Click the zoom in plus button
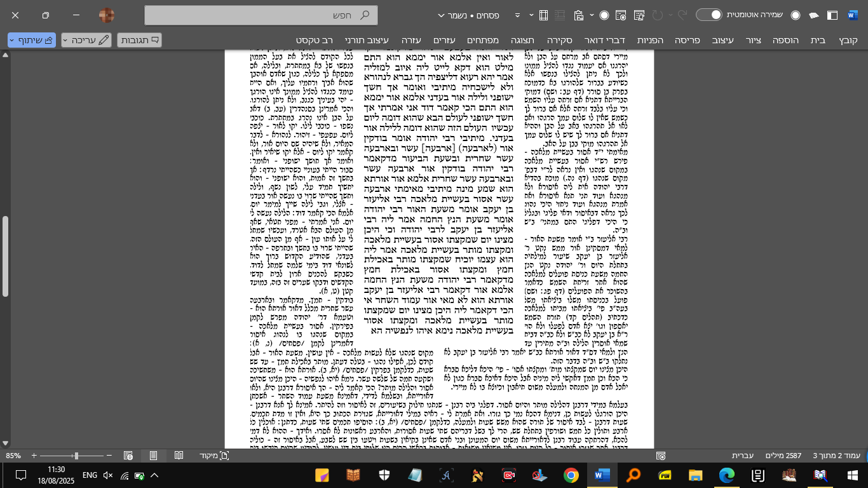 pyautogui.click(x=34, y=456)
